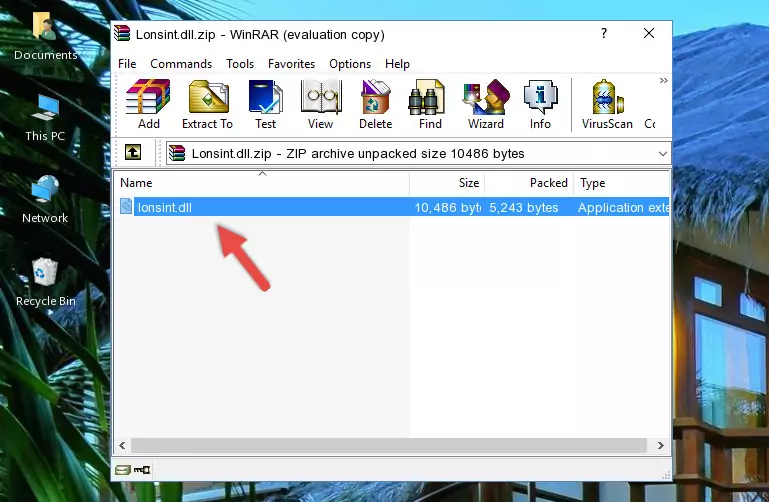Open the Commands menu
Image resolution: width=769 pixels, height=502 pixels.
coord(181,64)
